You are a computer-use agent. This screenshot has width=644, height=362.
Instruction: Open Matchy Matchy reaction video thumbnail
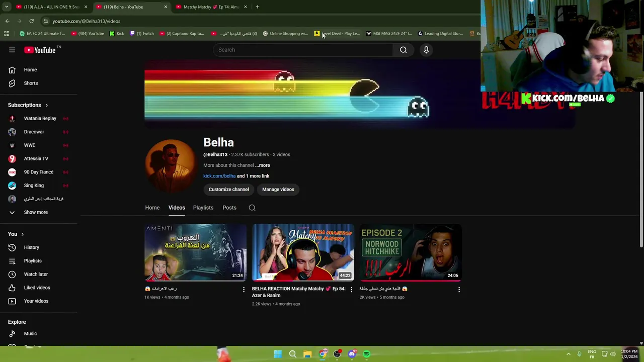coord(303,252)
